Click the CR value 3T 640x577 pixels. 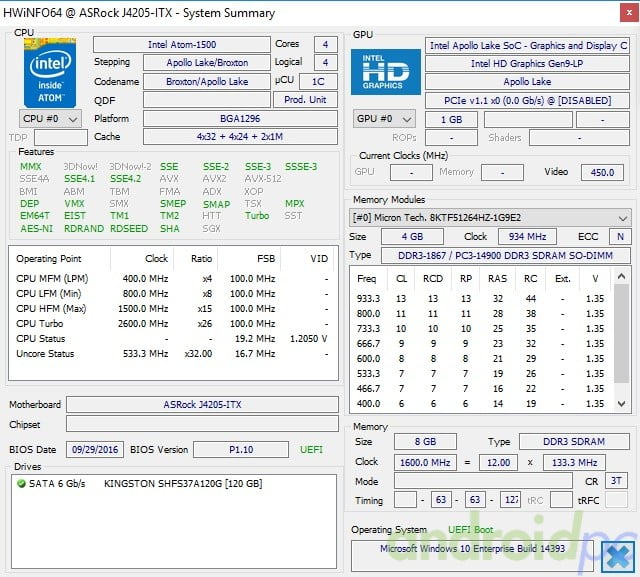(x=616, y=481)
